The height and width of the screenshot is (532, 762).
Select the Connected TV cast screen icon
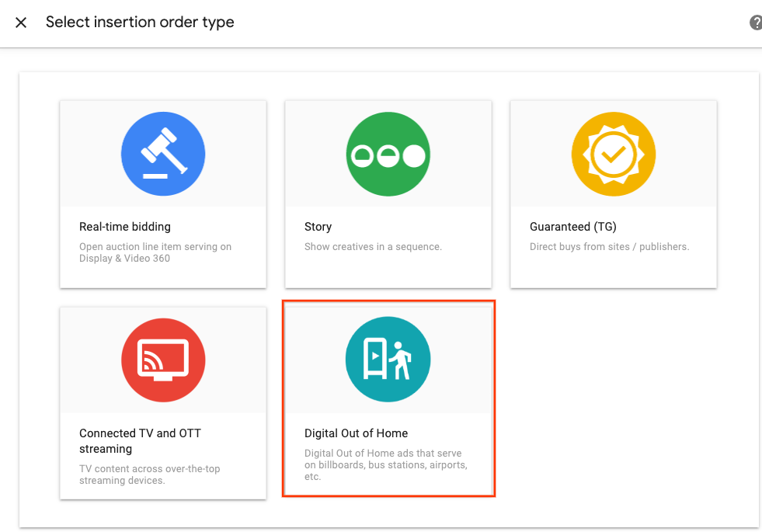(162, 360)
